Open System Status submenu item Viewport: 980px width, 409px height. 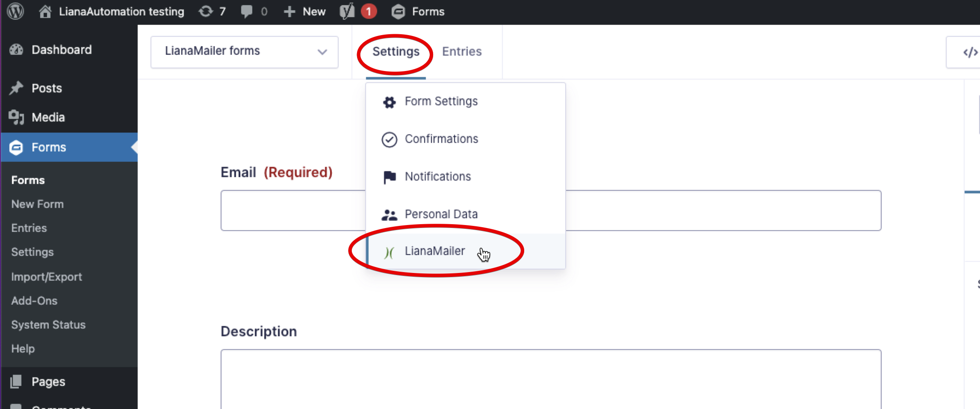[x=48, y=325]
